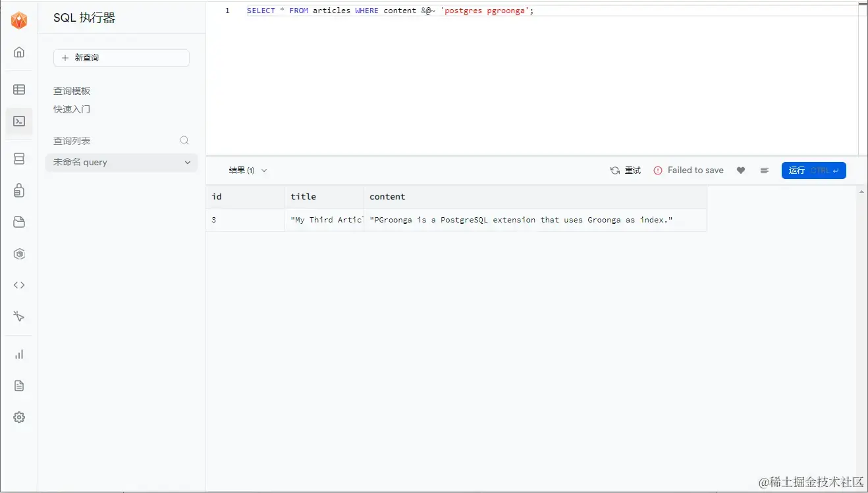
Task: Click the format SQL lines icon
Action: [764, 170]
